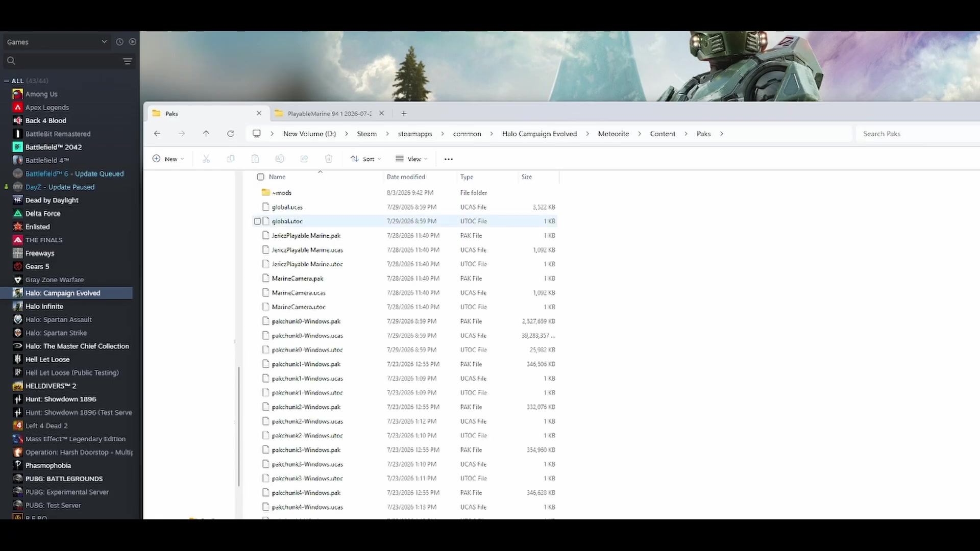
Task: Select file JericzPlayable Marine.pak
Action: point(306,235)
